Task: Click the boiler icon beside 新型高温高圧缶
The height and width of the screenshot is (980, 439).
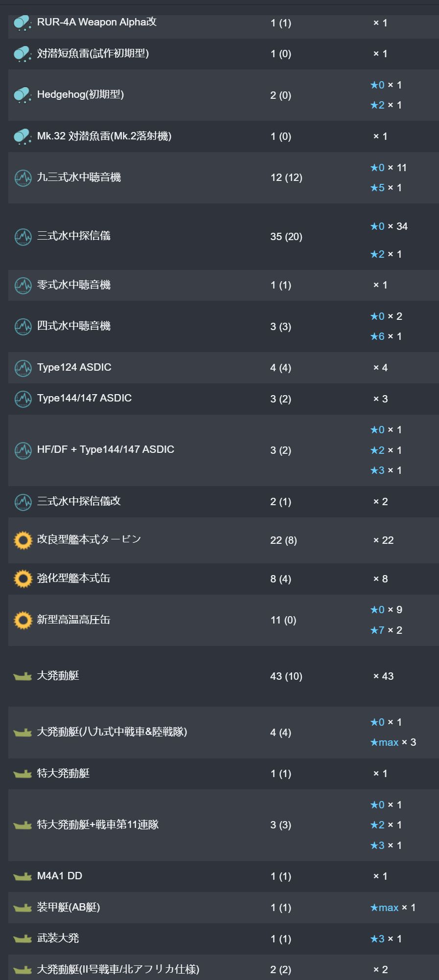Action: coord(23,620)
